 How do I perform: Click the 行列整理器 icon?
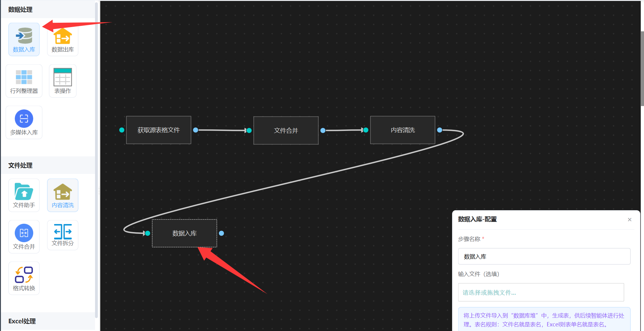point(24,81)
